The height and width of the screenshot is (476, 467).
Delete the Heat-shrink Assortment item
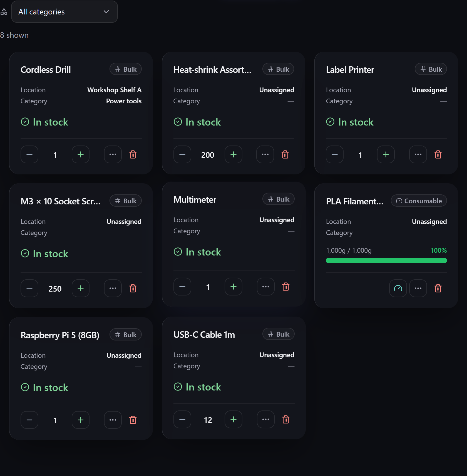pyautogui.click(x=285, y=154)
